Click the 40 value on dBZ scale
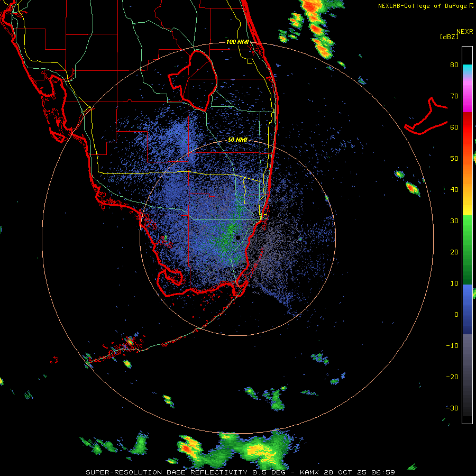Screen dimensions: 476x476 click(x=454, y=190)
